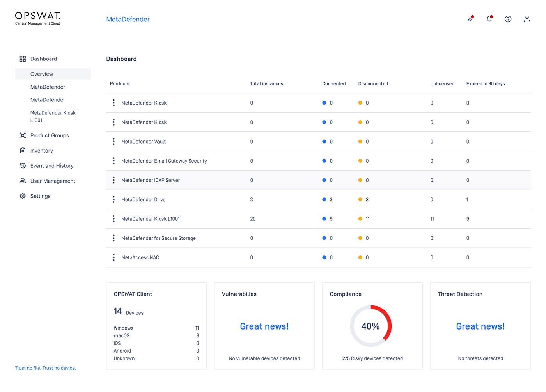Select MetaDefender Kiosk L1001 sidebar item
This screenshot has width=546, height=392.
click(x=53, y=116)
